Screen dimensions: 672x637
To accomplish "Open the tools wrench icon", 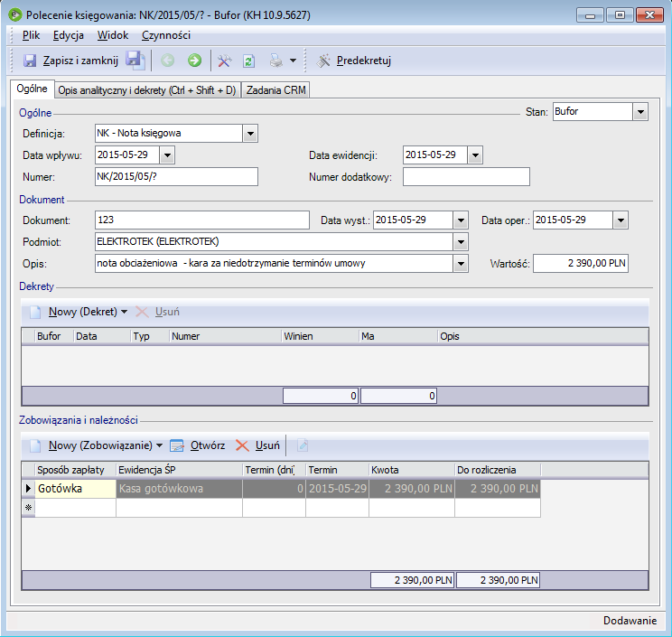I will [x=225, y=61].
